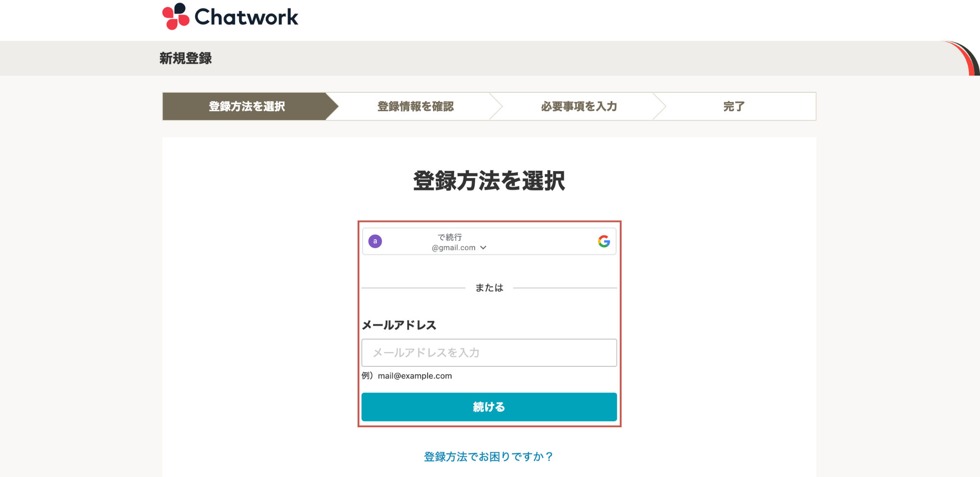Screen dimensions: 980x477
Task: Click the メールアドレスを入力 text field
Action: point(489,353)
